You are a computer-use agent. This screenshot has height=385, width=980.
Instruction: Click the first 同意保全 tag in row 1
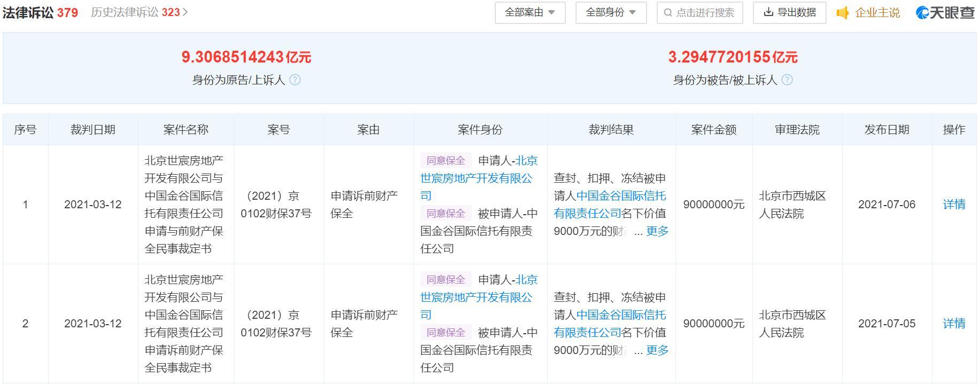[446, 161]
